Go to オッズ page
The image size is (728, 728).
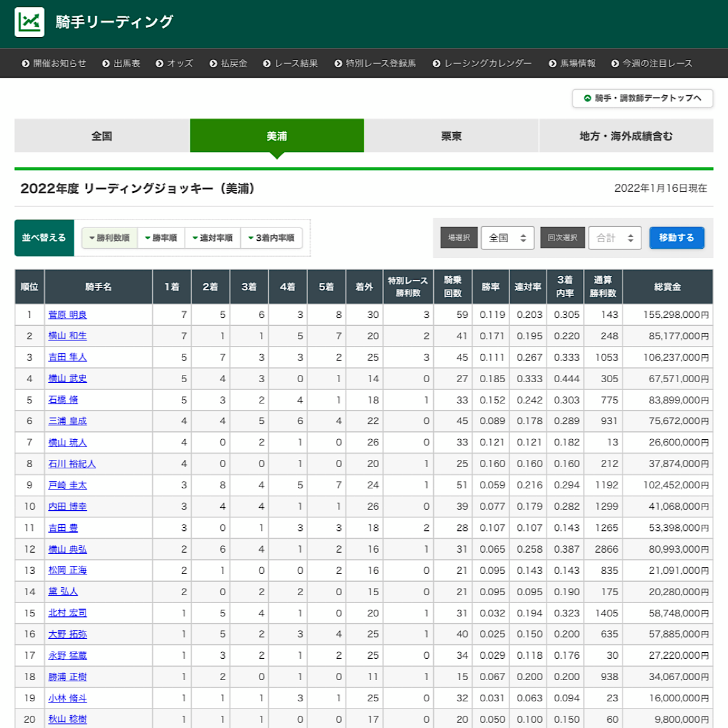pos(174,63)
